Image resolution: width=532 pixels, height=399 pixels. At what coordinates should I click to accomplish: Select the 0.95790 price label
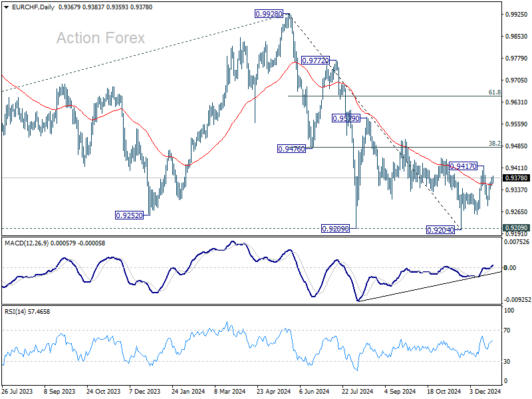pos(346,118)
